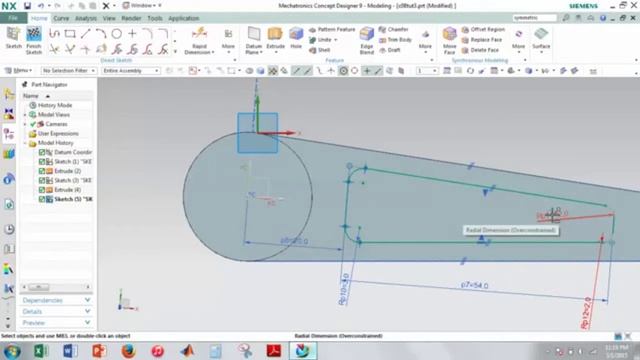Viewport: 640px width, 360px height.
Task: Switch to the Application tab
Action: coord(184,18)
